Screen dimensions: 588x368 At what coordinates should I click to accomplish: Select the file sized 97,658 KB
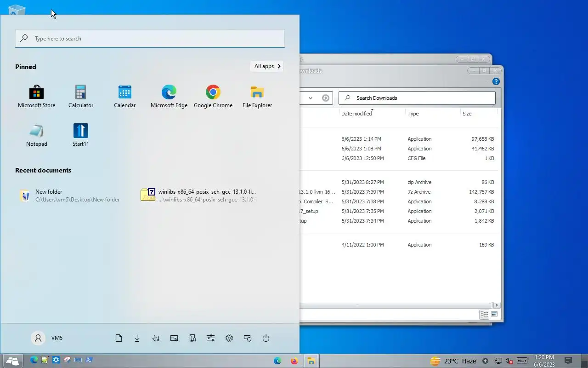pos(399,139)
